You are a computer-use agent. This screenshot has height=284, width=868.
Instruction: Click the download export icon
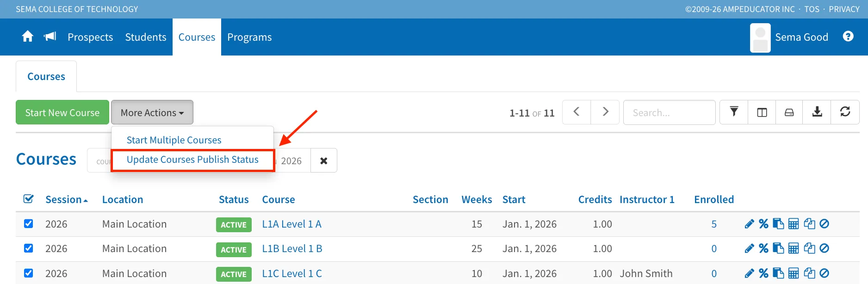[x=817, y=112]
